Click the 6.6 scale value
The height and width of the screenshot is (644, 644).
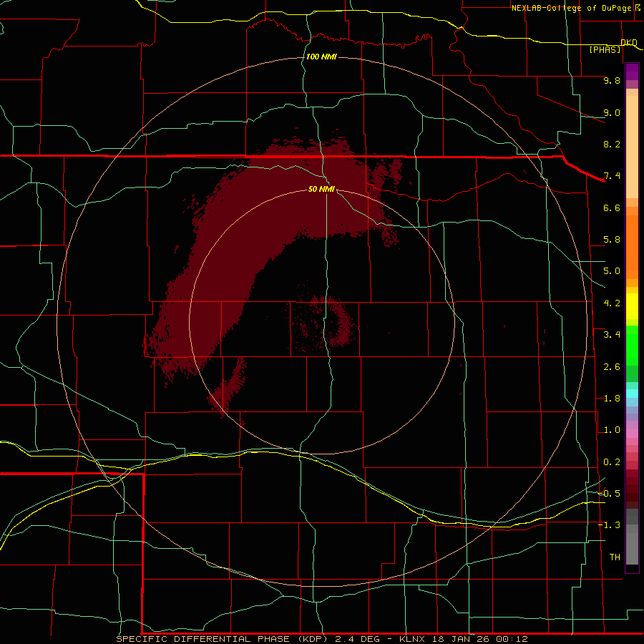point(612,208)
